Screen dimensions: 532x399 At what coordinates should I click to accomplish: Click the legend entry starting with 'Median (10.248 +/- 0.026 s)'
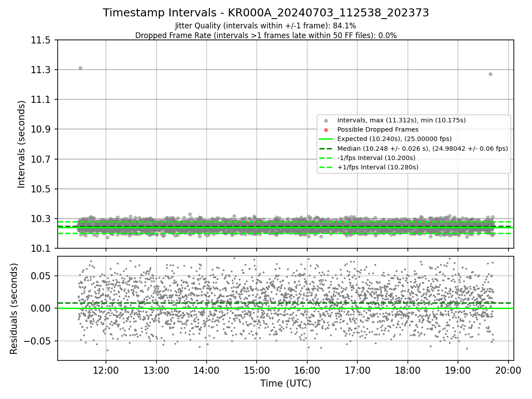point(422,149)
